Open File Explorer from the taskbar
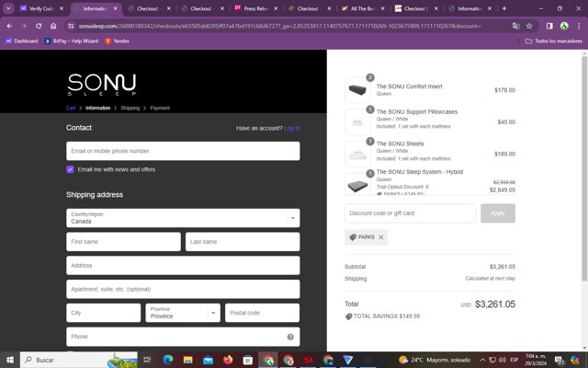This screenshot has width=588, height=368. (187, 360)
